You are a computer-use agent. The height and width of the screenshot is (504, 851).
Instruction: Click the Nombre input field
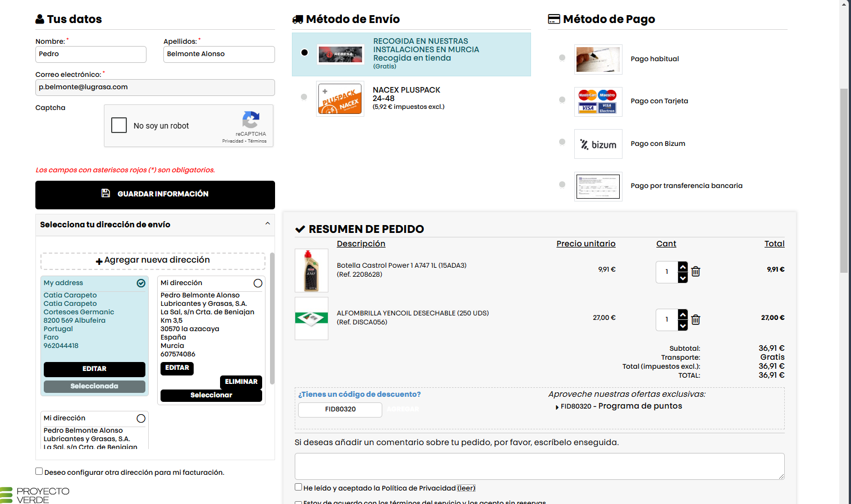91,54
